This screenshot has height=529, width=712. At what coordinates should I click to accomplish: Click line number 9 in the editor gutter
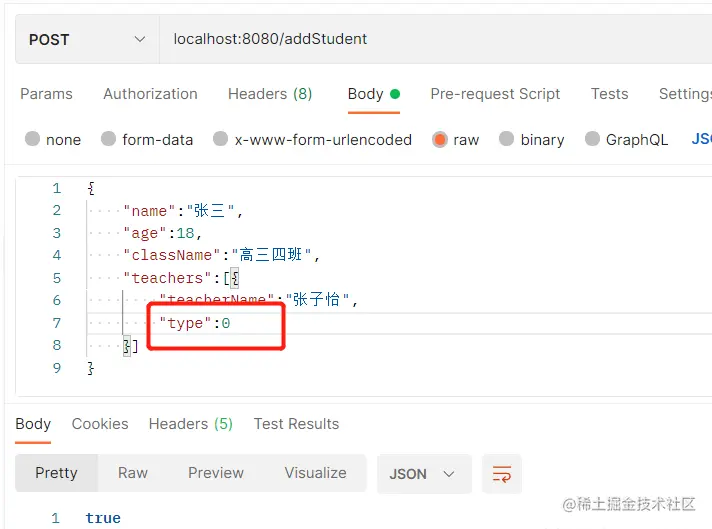tap(57, 368)
